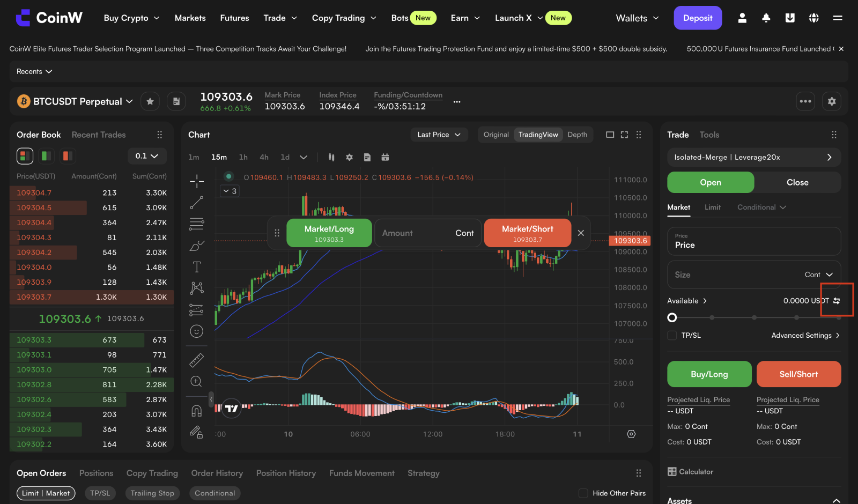Open the Position History tab
The width and height of the screenshot is (858, 504).
286,473
